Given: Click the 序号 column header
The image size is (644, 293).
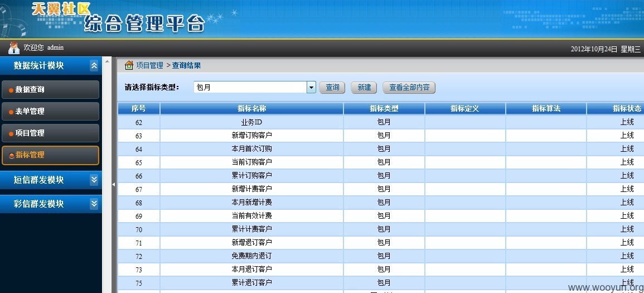Looking at the screenshot, I should coord(139,108).
